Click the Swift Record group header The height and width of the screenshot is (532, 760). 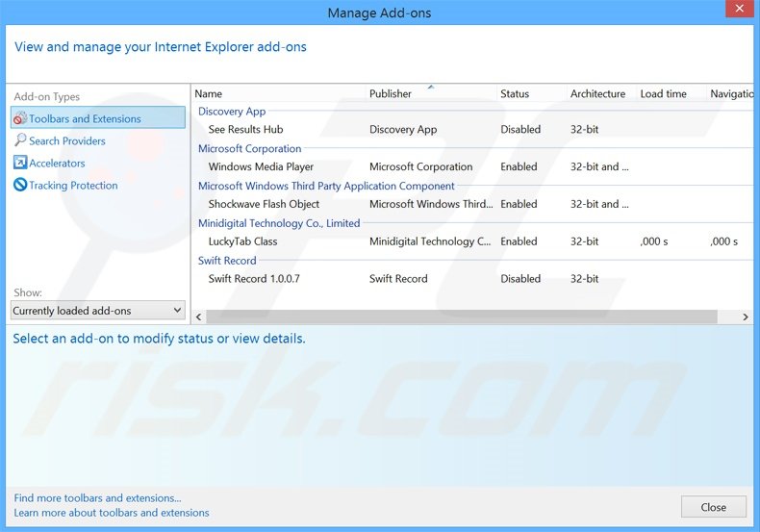click(227, 261)
